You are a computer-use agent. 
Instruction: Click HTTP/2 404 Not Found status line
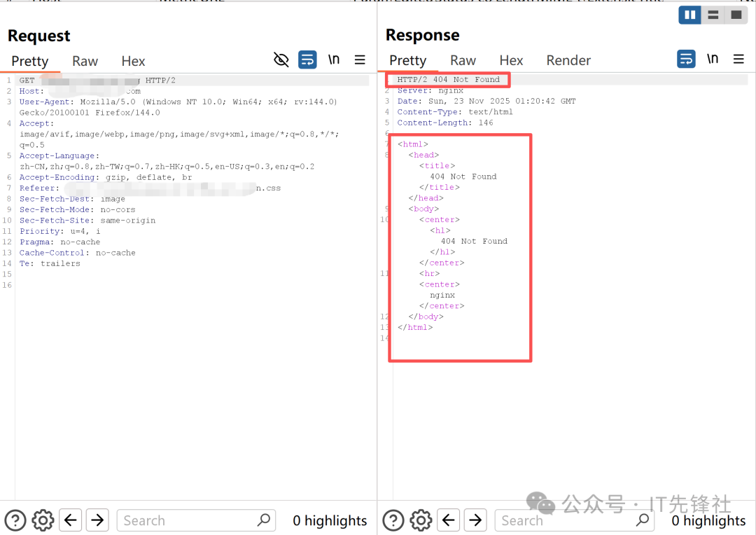[x=449, y=80]
